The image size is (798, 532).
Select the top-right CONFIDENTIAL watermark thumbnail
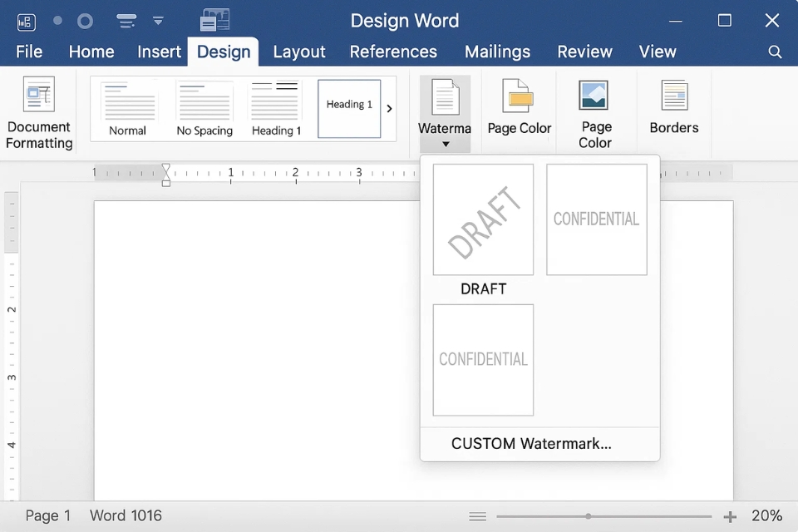tap(596, 219)
